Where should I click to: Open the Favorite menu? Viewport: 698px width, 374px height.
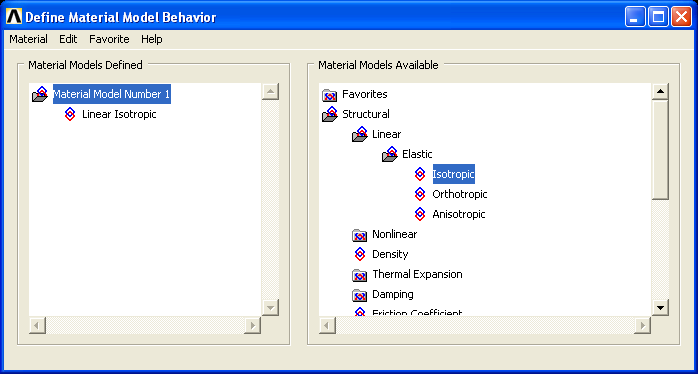[x=109, y=39]
